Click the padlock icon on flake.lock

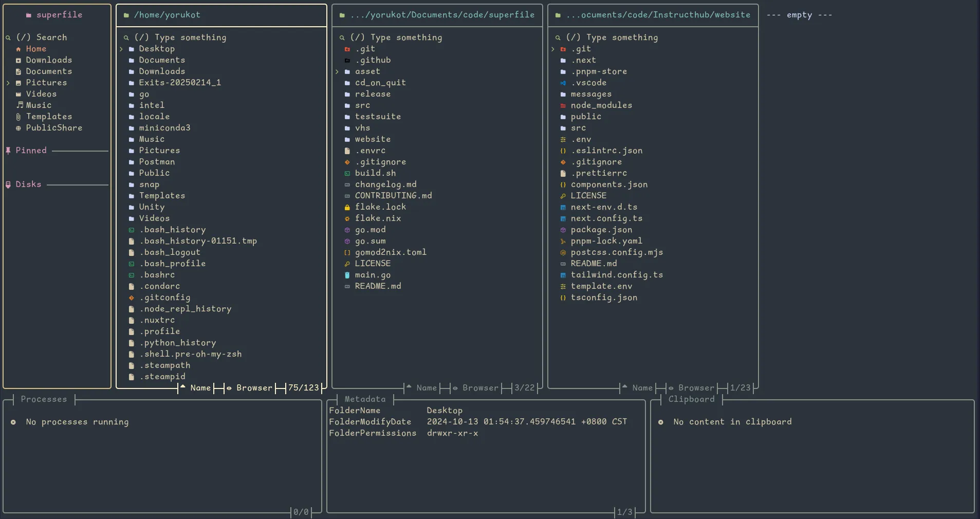pyautogui.click(x=347, y=207)
